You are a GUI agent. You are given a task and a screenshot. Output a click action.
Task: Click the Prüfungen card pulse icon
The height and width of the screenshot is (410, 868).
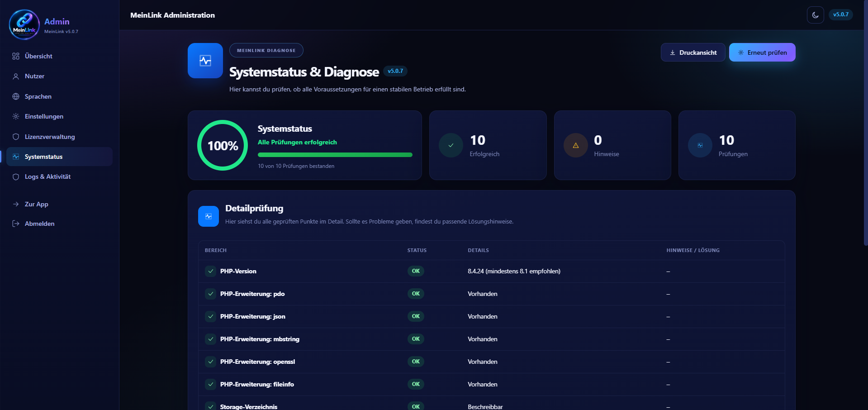click(700, 145)
